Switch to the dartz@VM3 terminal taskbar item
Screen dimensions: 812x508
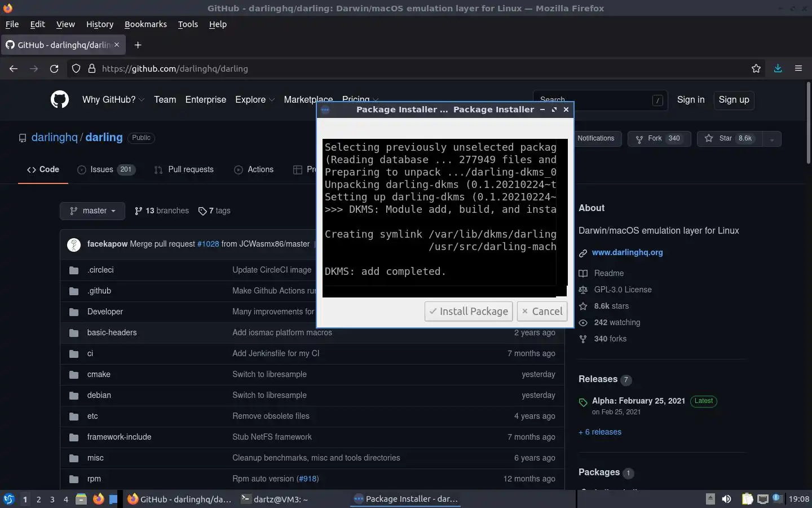[292, 499]
